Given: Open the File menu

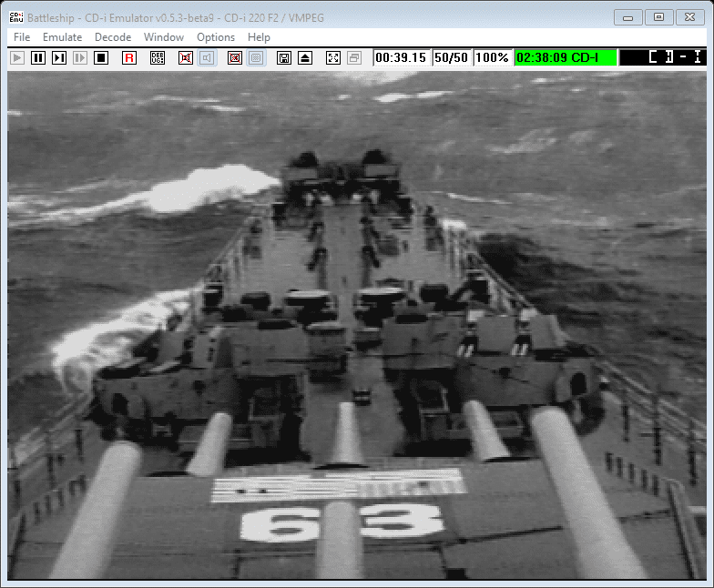Looking at the screenshot, I should coord(22,37).
